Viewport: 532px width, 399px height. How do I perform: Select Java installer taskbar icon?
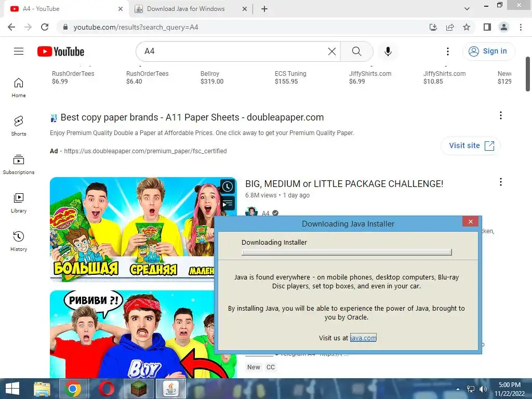coord(170,389)
